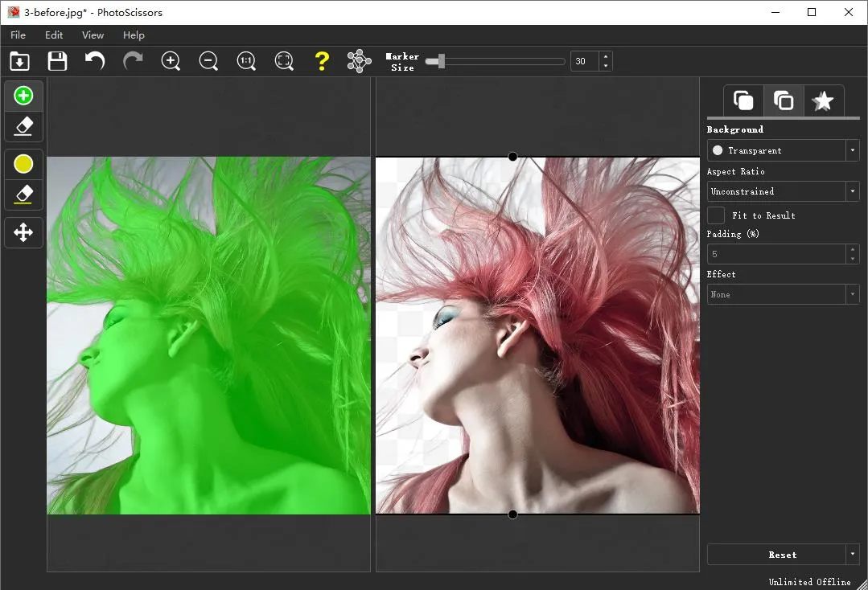This screenshot has height=590, width=868.
Task: Select the yellow hair marker tool
Action: [23, 164]
